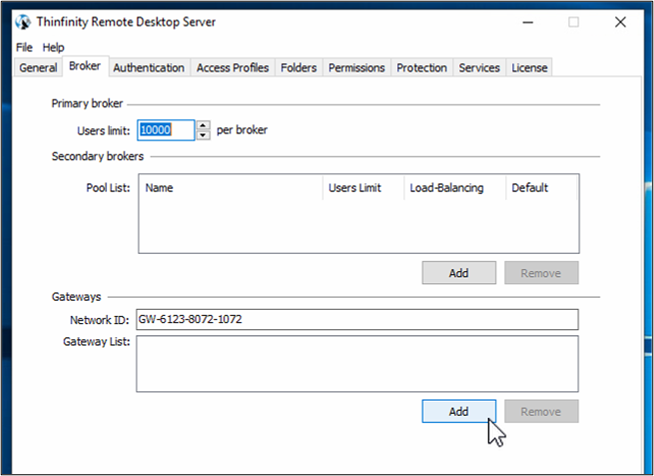Add a secondary broker pool

459,272
